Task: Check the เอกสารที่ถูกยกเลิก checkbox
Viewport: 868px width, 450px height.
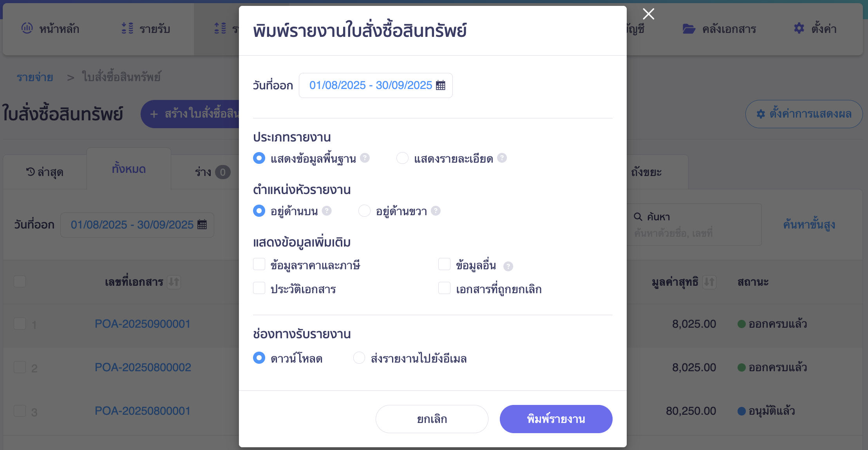Action: [x=444, y=288]
